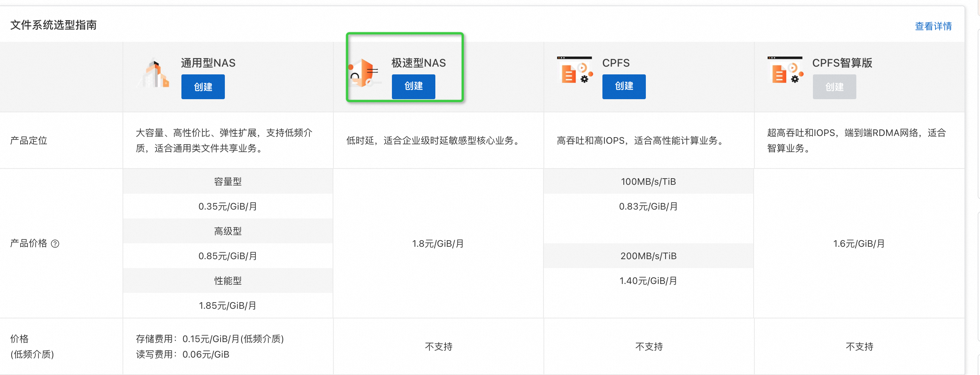This screenshot has height=375, width=980.
Task: Click the 1.6元/GiB/月 price cell
Action: tap(859, 244)
